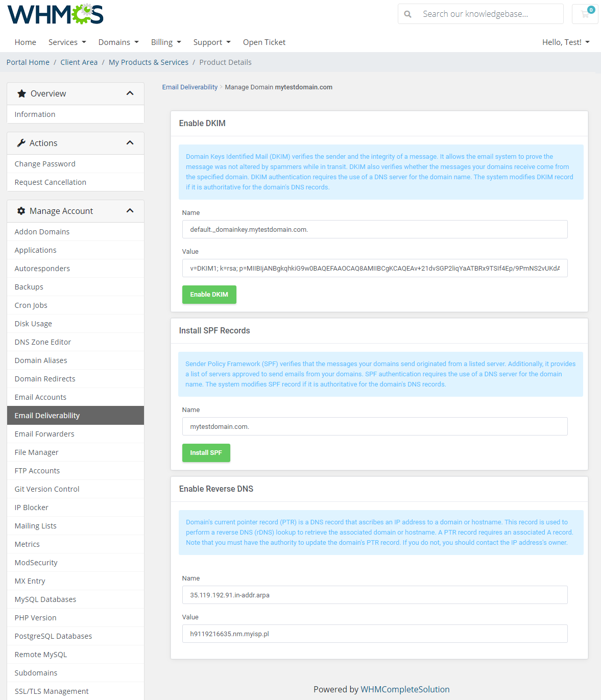Click the star icon on the Overview panel
The image size is (601, 700).
[21, 93]
